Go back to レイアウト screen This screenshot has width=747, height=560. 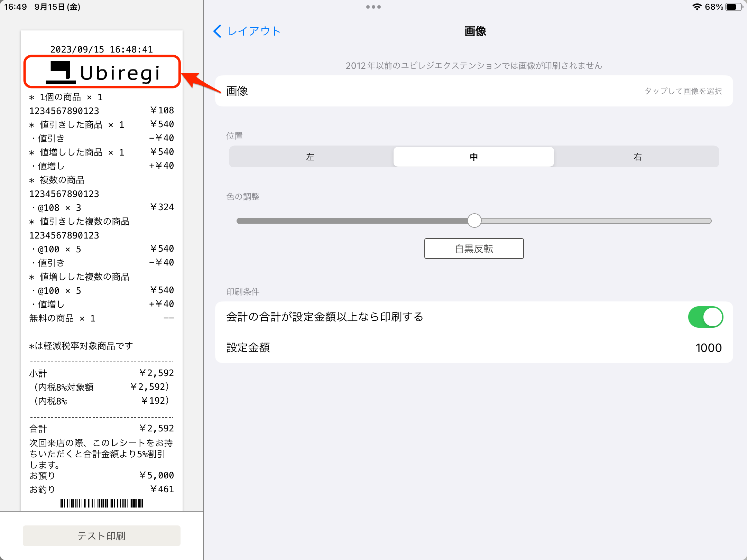247,31
